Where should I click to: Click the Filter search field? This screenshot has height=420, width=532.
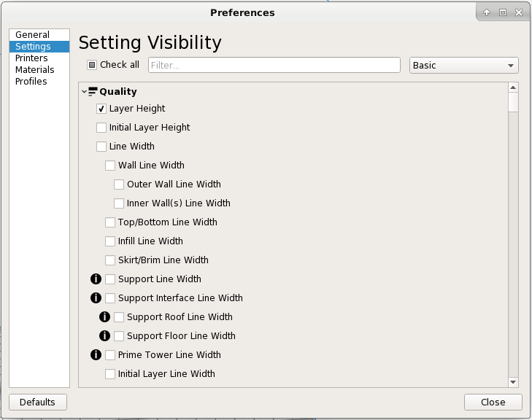(x=274, y=66)
